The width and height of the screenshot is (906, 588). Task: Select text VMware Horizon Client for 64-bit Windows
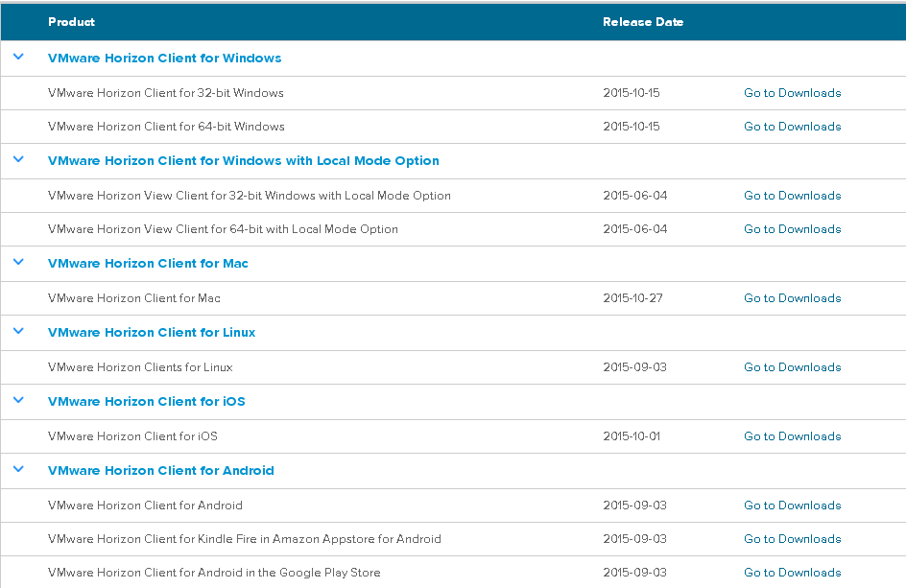[x=166, y=126]
